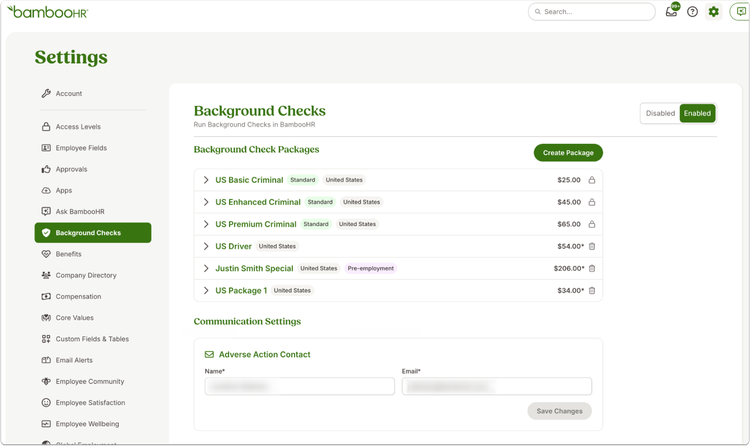Image resolution: width=750 pixels, height=446 pixels.
Task: Click the mailbox icon beside Email Alerts
Action: click(46, 360)
